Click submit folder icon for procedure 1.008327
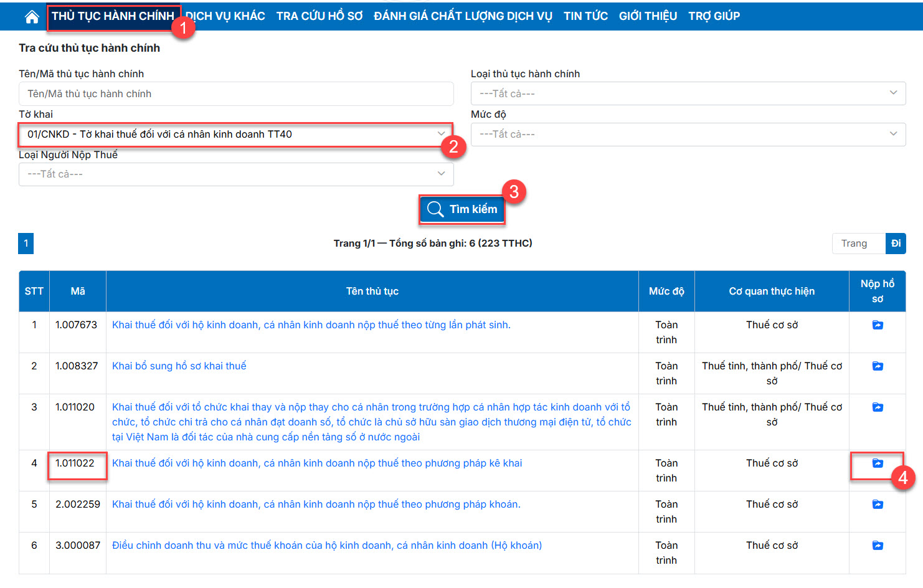This screenshot has height=588, width=923. 878,366
